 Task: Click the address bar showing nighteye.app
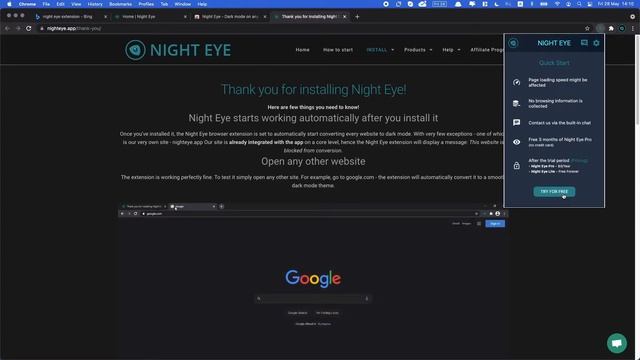[x=310, y=29]
